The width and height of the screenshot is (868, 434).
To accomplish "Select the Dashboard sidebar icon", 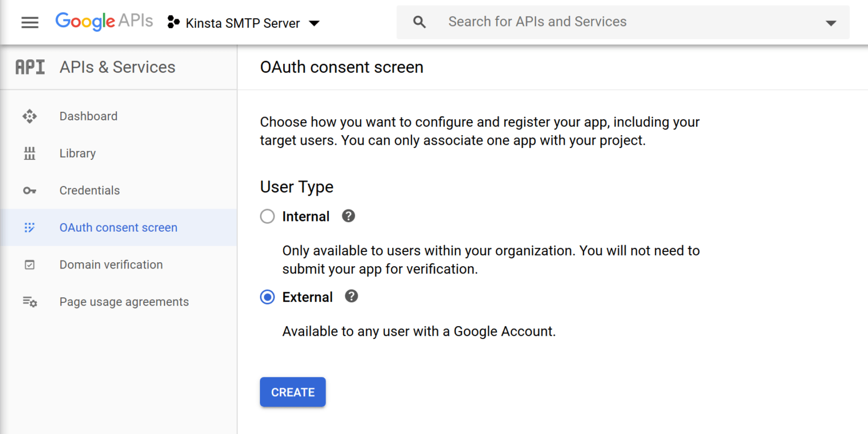I will tap(29, 116).
